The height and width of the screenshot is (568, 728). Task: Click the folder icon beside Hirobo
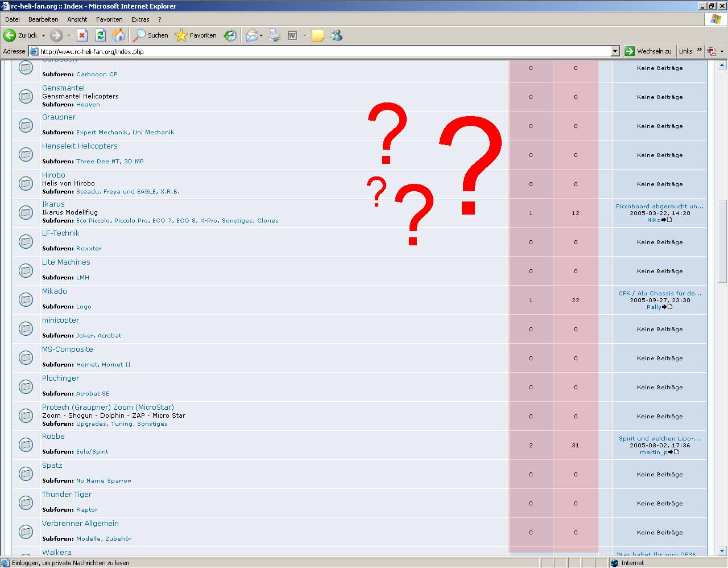click(26, 183)
